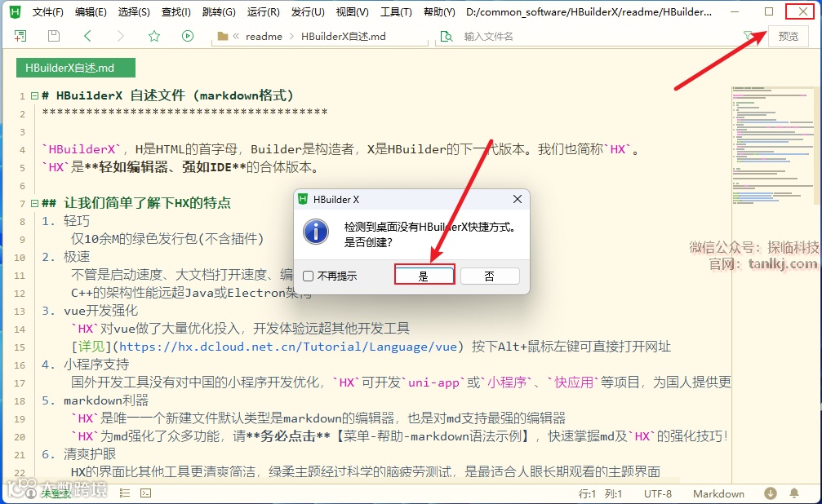The width and height of the screenshot is (822, 504).
Task: Close the HBuilder X dialog with X
Action: (518, 199)
